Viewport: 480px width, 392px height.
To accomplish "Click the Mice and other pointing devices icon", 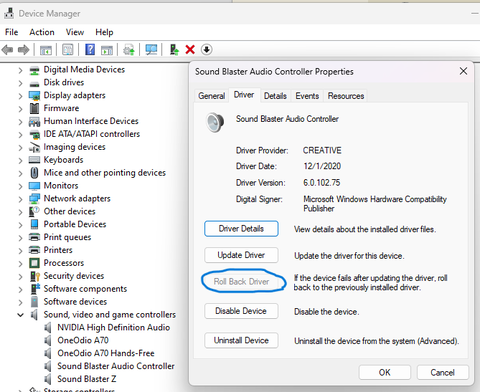I will click(x=34, y=173).
